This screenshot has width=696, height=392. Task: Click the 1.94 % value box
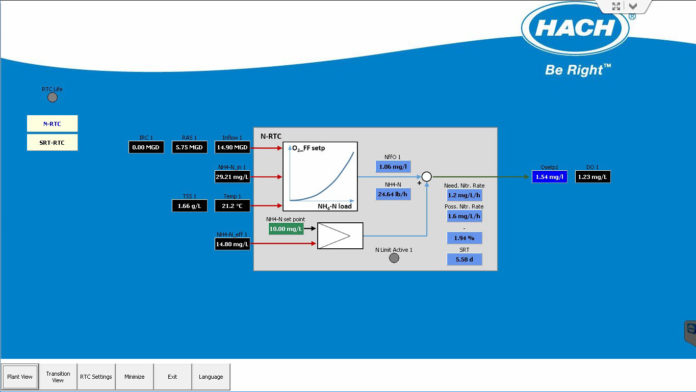tap(464, 238)
